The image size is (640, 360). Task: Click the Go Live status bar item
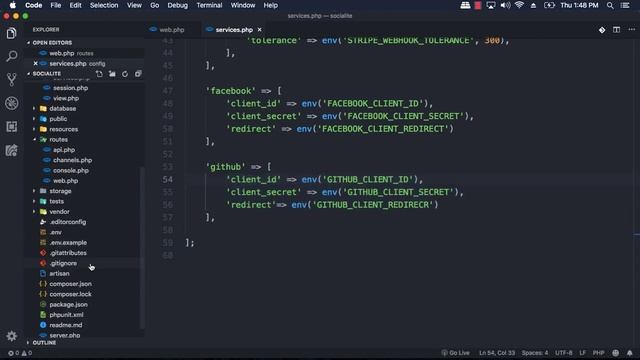456,353
